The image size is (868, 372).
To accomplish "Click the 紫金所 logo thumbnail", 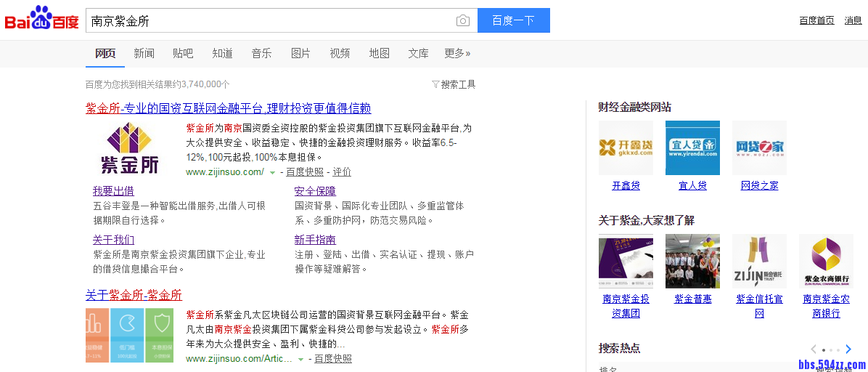I will coord(129,148).
